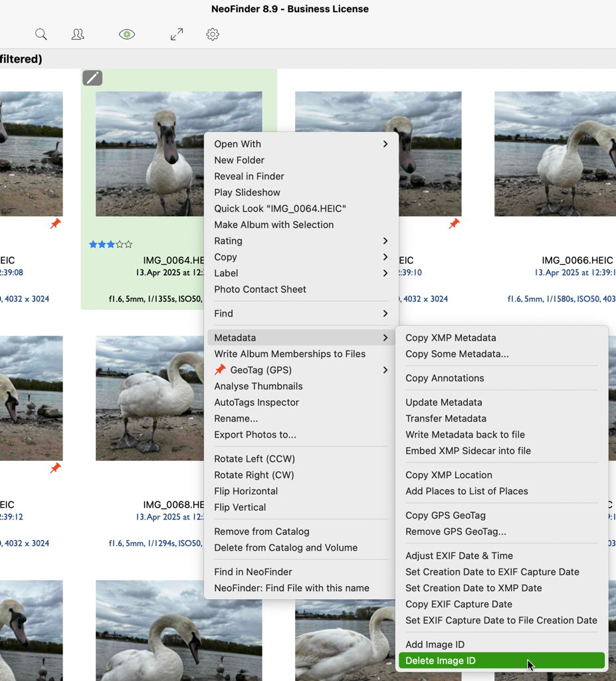Viewport: 616px width, 681px height.
Task: Open the people/persons icon in toolbar
Action: [x=78, y=35]
